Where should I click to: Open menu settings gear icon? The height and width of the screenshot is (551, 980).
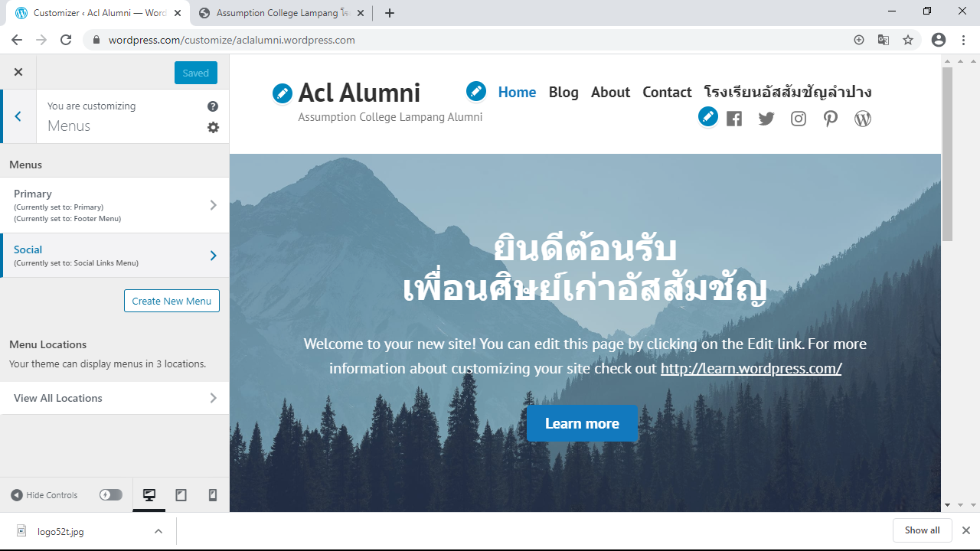tap(213, 127)
